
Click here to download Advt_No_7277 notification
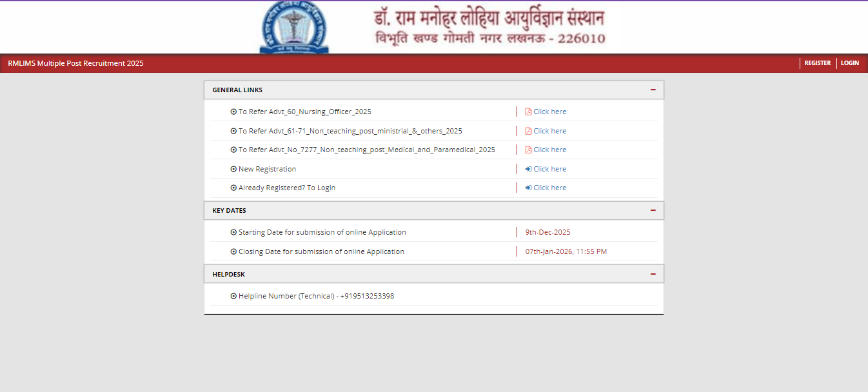coord(549,149)
